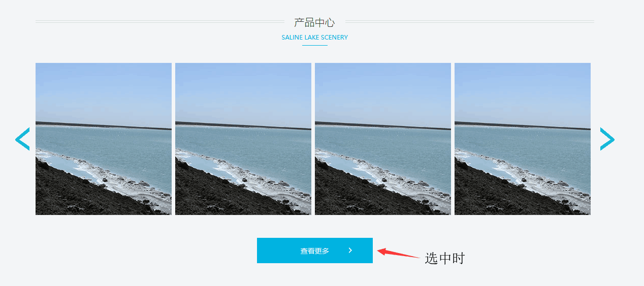This screenshot has width=644, height=286.
Task: Open the third salt lake photo
Action: pyautogui.click(x=383, y=139)
